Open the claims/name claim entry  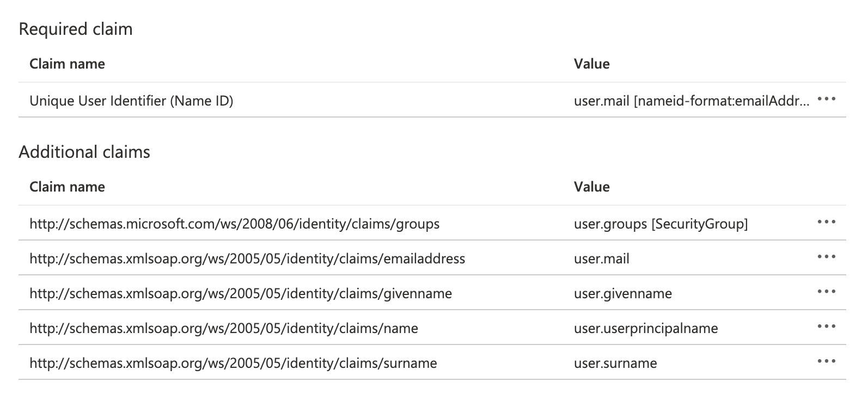pos(224,328)
